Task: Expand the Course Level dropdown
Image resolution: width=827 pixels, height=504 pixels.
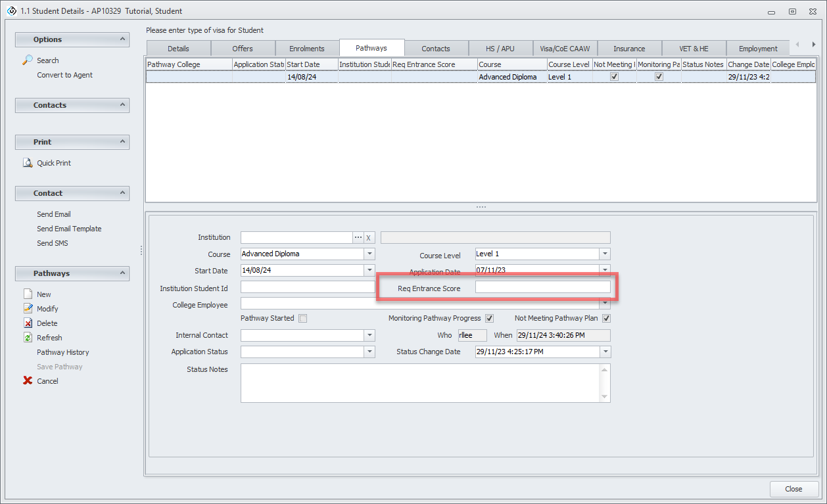Action: [x=605, y=254]
